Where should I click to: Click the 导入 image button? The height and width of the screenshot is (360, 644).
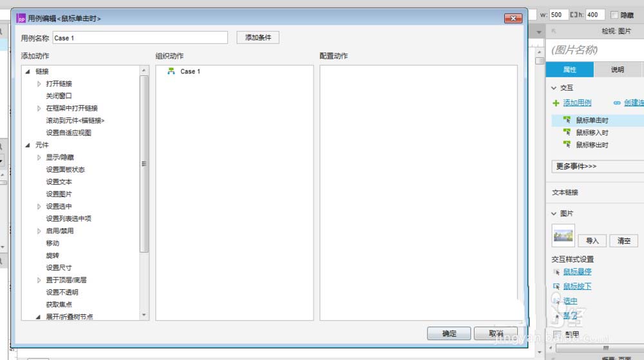[x=592, y=241]
